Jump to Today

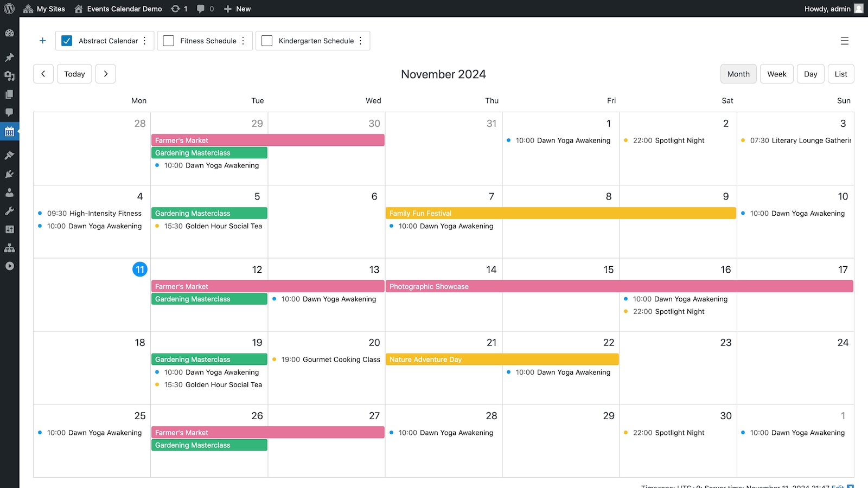click(74, 74)
